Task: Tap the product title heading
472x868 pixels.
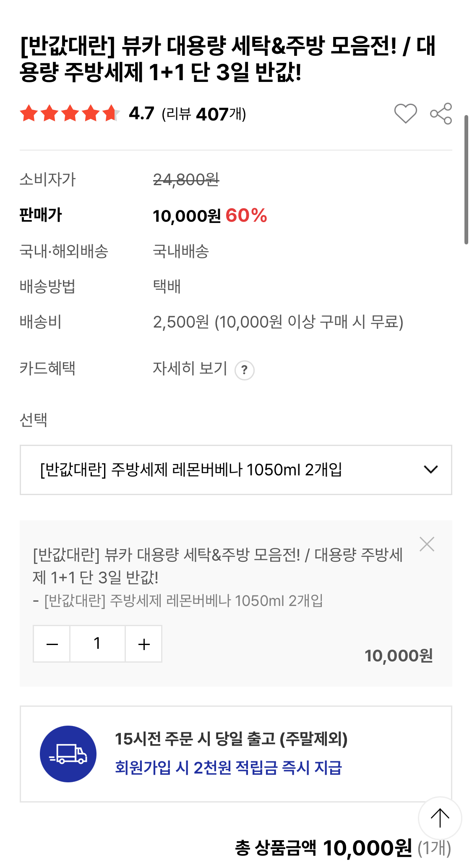Action: click(228, 59)
